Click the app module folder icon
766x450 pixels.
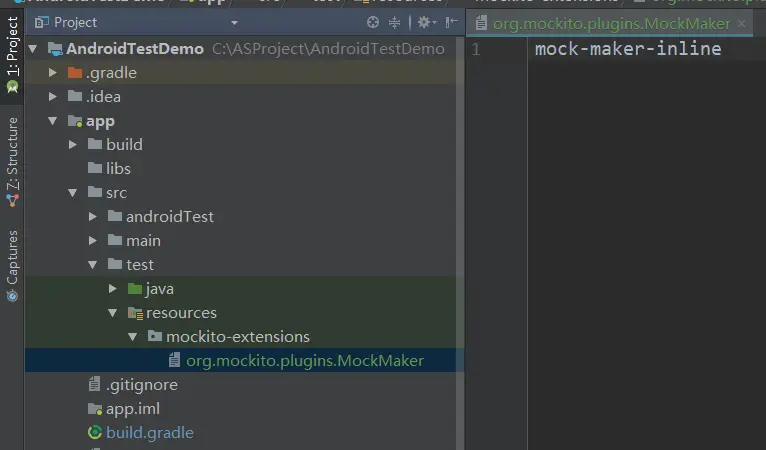tap(75, 121)
